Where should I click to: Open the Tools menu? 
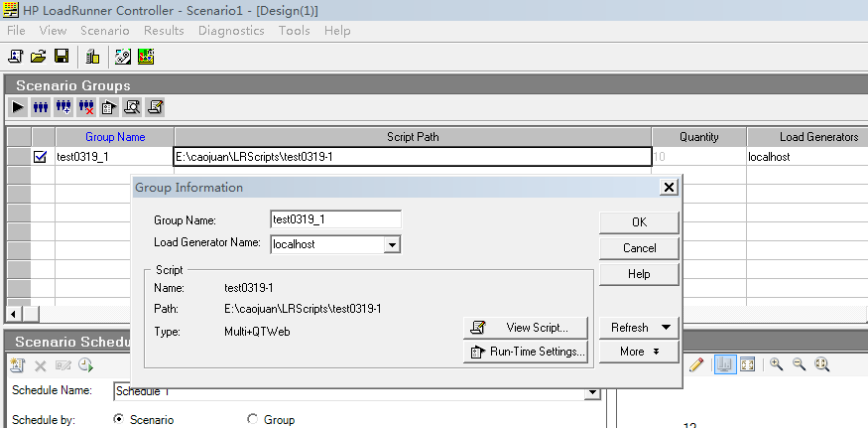coord(294,31)
